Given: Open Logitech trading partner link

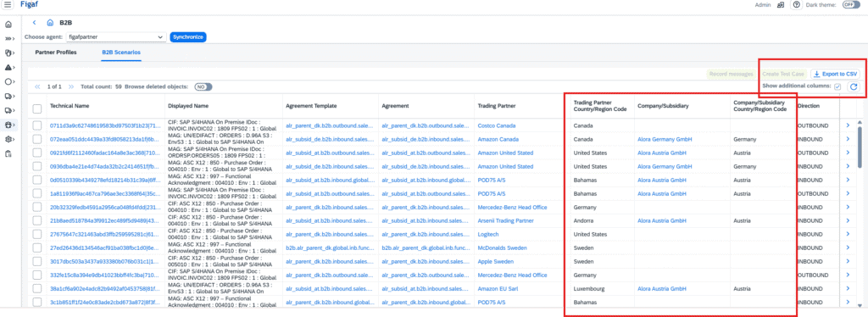Looking at the screenshot, I should tap(488, 234).
